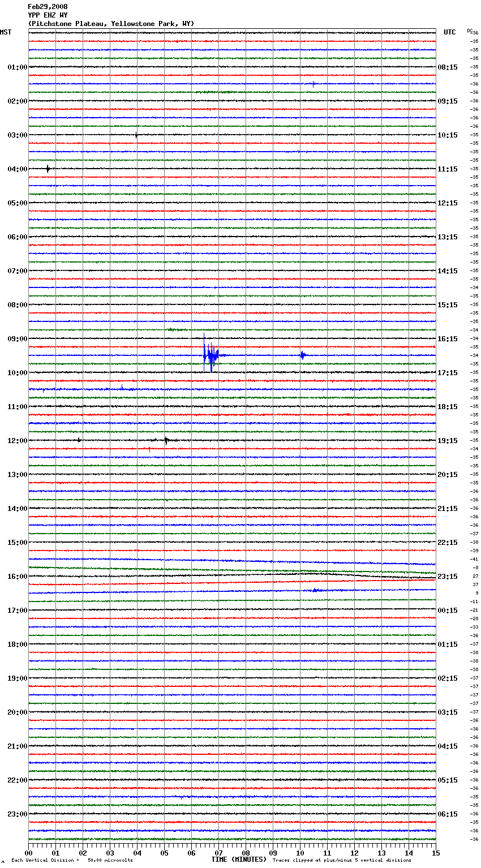Image resolution: width=481 pixels, height=868 pixels.
Task: Click the UTC timezone label
Action: (450, 32)
